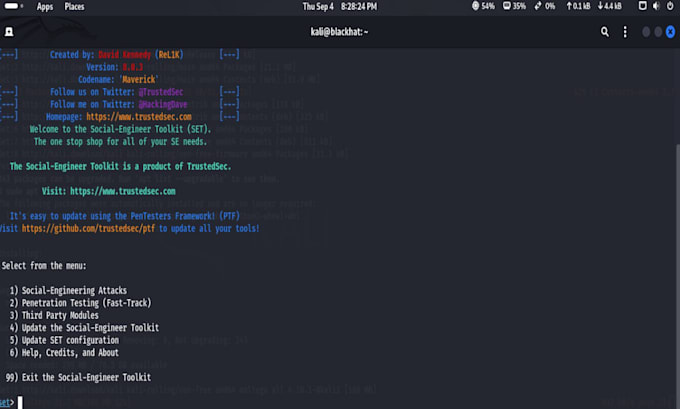This screenshot has width=680, height=409.
Task: Click the 'Created by: David Kennedy' line
Action: click(x=117, y=55)
